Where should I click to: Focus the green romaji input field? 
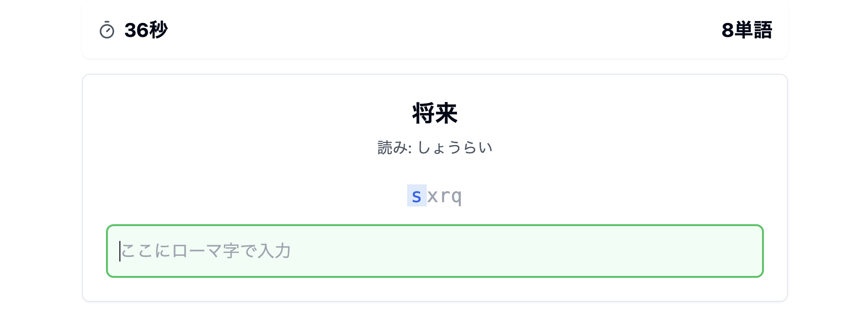(434, 251)
